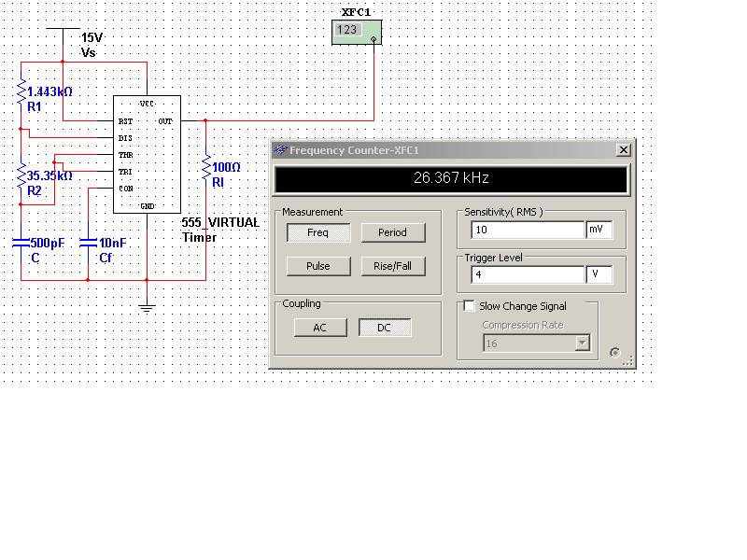This screenshot has width=747, height=560.
Task: Open the mV sensitivity unit selector
Action: click(x=599, y=230)
